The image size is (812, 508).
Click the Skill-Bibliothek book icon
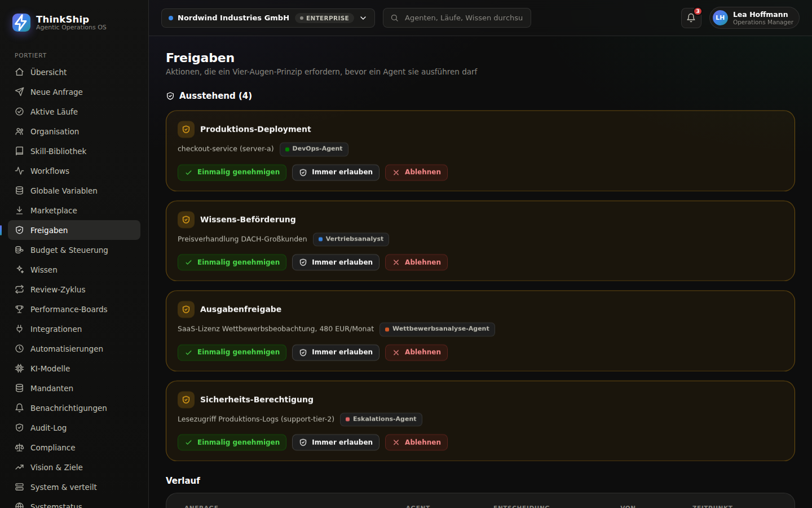pyautogui.click(x=20, y=151)
